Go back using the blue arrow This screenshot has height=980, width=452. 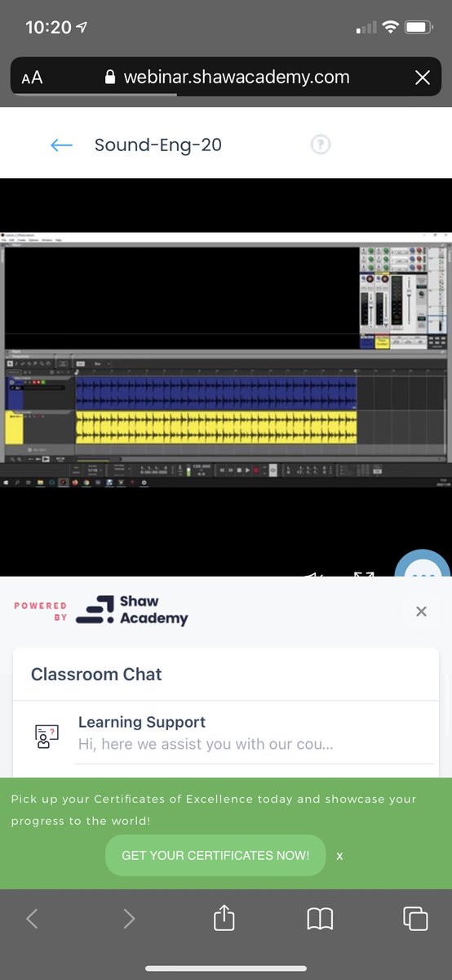point(61,145)
